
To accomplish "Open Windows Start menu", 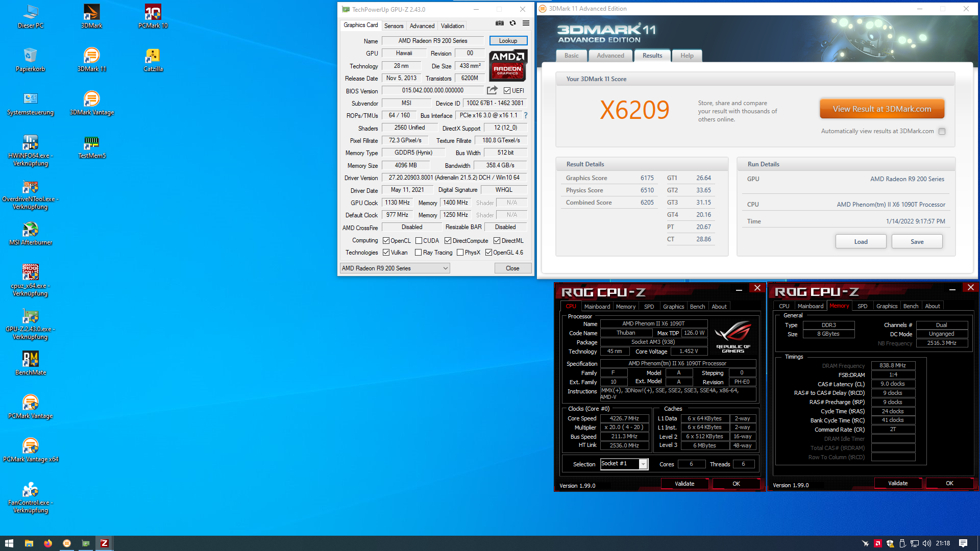I will point(9,543).
